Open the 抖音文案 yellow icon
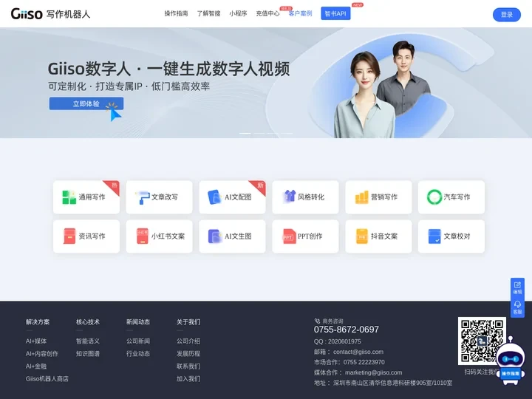 point(361,236)
